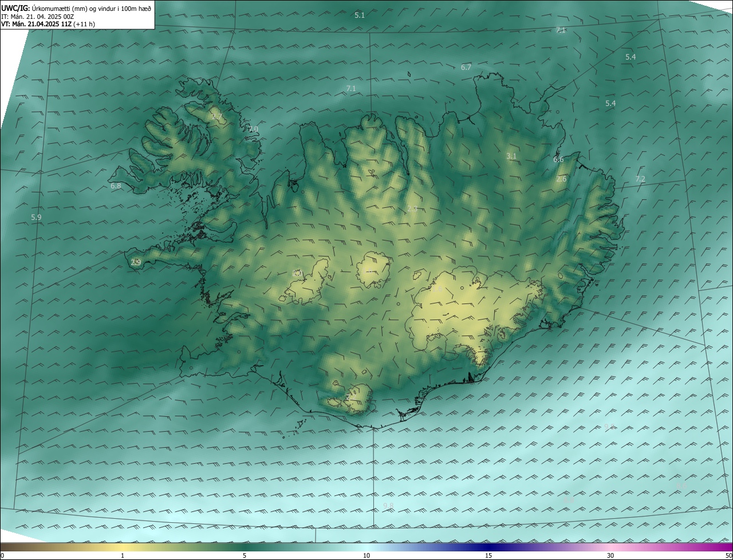Click the 5.1 value label on the map
This screenshot has height=560, width=733.
[x=360, y=15]
